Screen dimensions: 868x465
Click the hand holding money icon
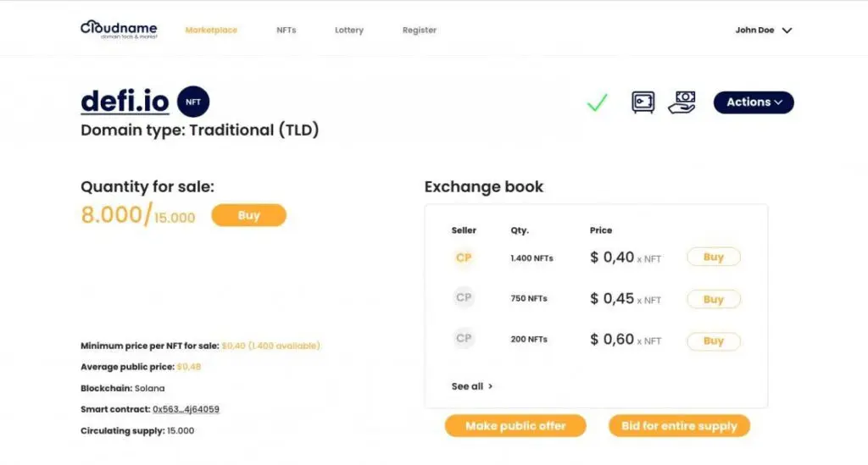tap(682, 102)
